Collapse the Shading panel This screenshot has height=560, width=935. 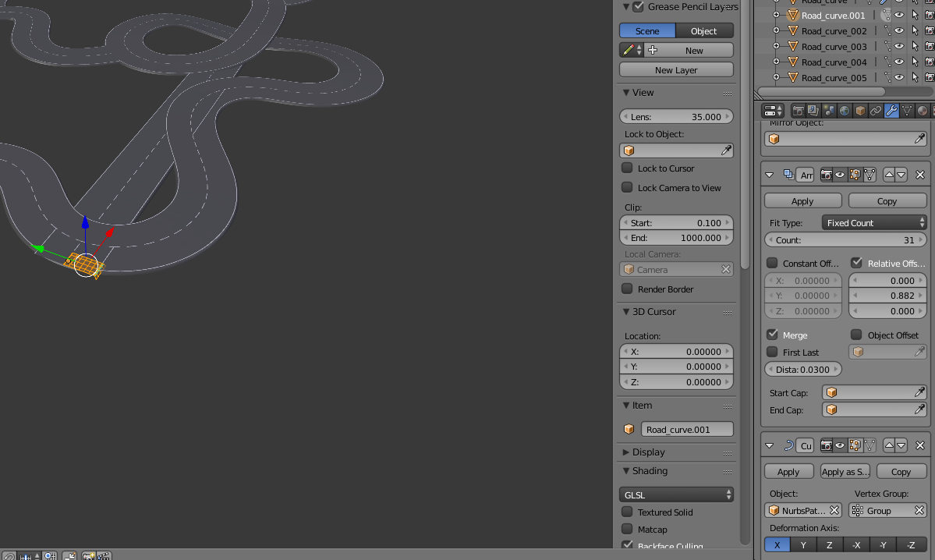[626, 470]
